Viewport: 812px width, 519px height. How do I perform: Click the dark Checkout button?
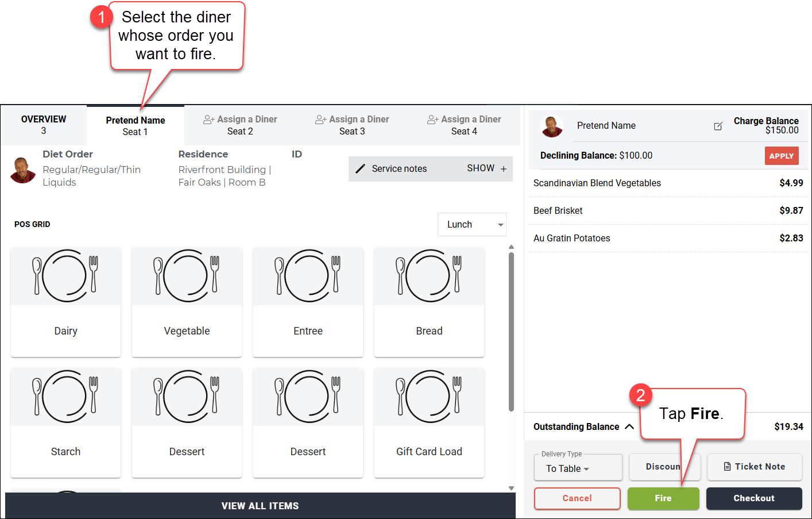tap(754, 498)
